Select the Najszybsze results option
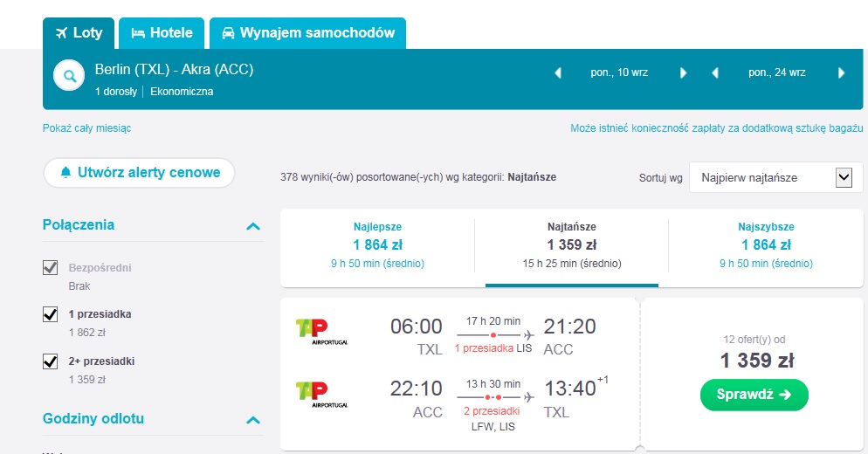The image size is (868, 454). point(766,244)
